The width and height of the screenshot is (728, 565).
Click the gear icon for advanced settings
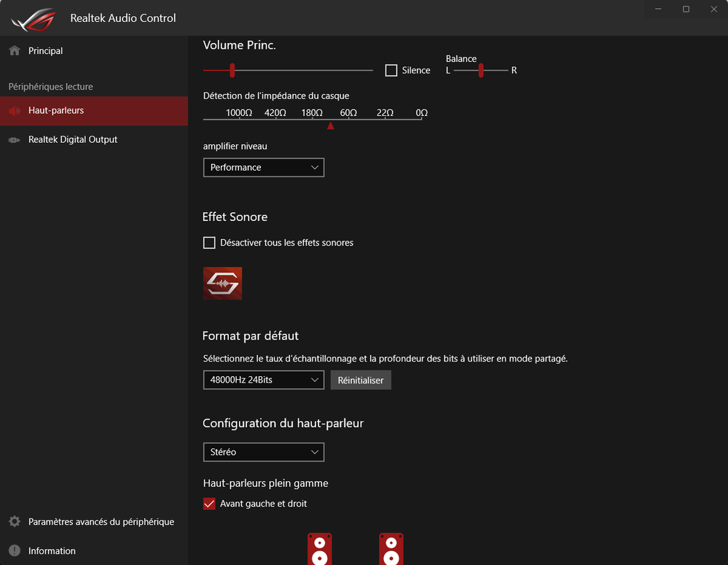(x=15, y=521)
